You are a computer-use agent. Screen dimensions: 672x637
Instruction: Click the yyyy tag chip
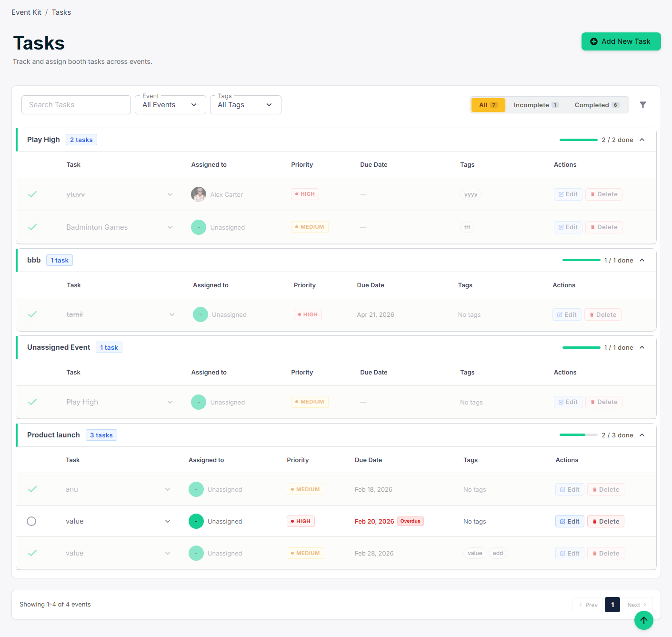pyautogui.click(x=471, y=194)
